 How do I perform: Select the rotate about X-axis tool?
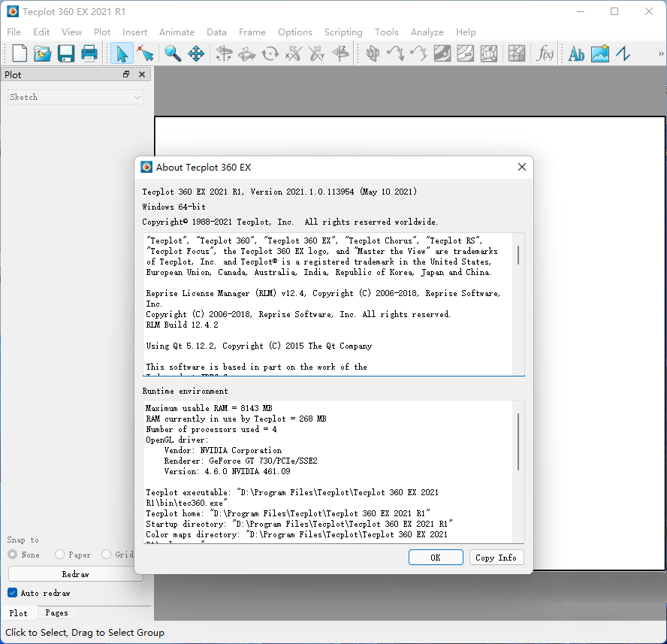(294, 53)
